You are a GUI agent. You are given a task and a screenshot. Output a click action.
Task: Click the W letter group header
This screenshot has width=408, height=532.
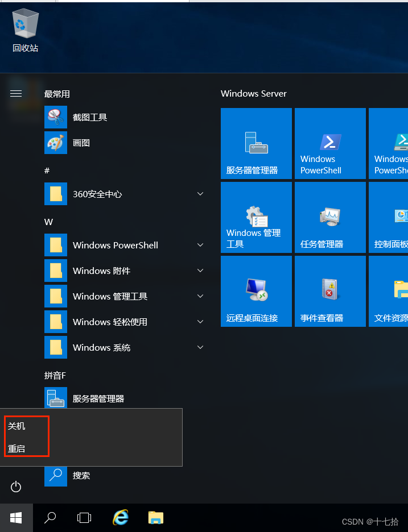click(x=48, y=222)
